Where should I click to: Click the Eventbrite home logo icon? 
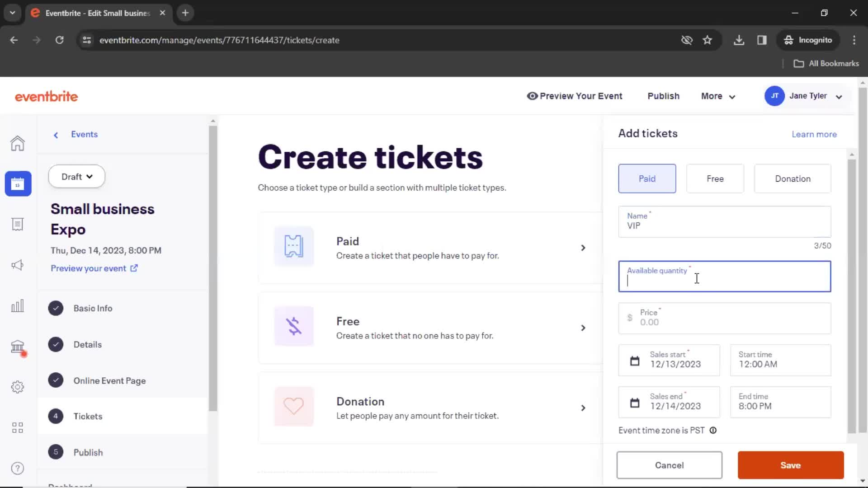(x=46, y=97)
